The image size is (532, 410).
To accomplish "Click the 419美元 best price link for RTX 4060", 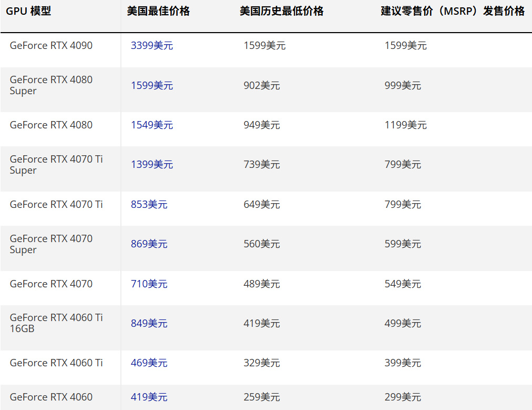I will [x=149, y=397].
